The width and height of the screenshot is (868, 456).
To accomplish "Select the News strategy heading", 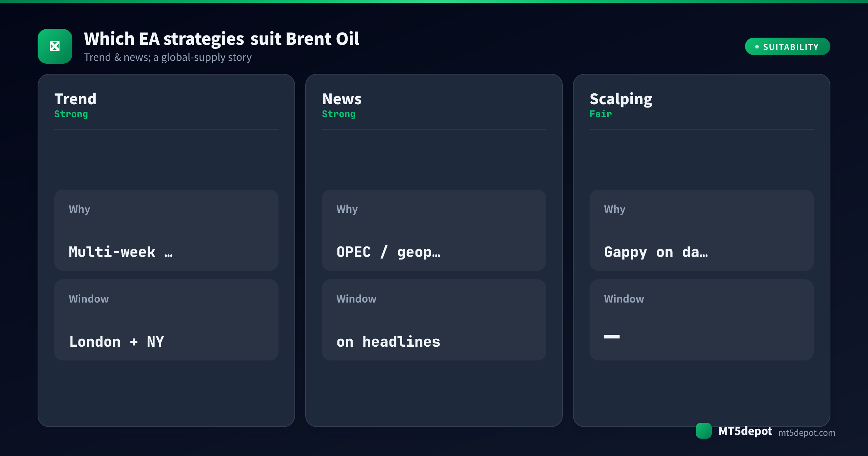I will click(342, 99).
